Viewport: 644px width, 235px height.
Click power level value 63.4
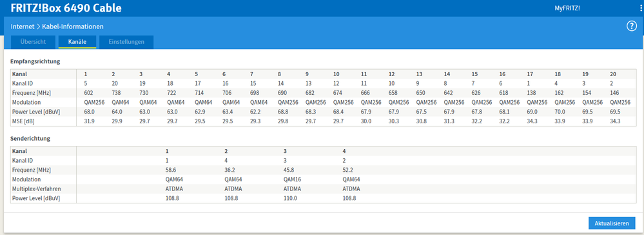(x=228, y=112)
